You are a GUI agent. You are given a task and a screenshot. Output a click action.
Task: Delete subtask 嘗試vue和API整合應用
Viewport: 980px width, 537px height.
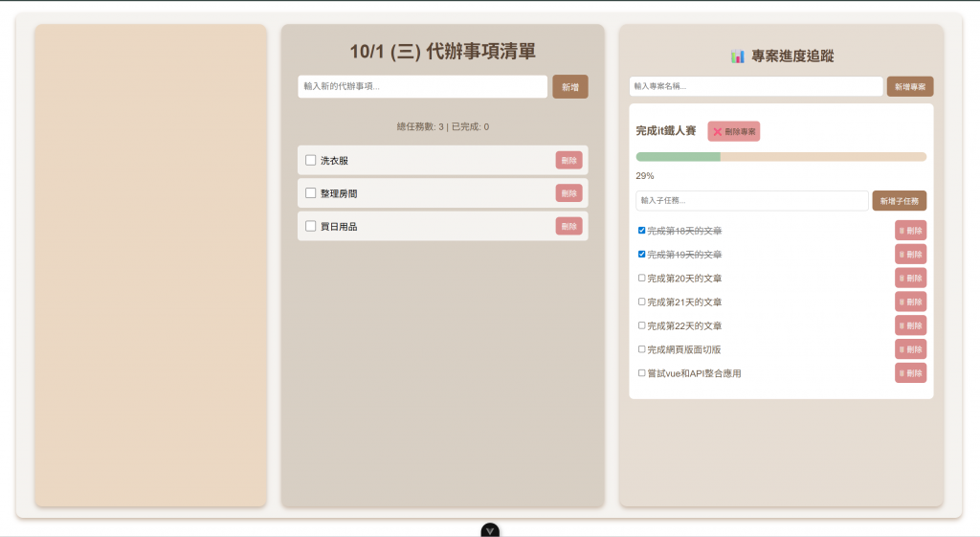click(x=911, y=373)
